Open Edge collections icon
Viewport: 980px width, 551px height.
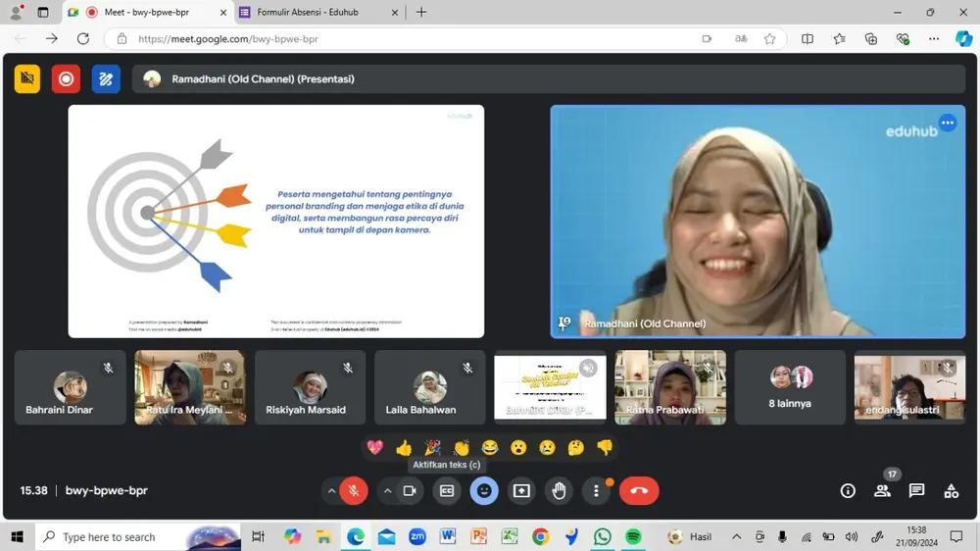(x=870, y=39)
